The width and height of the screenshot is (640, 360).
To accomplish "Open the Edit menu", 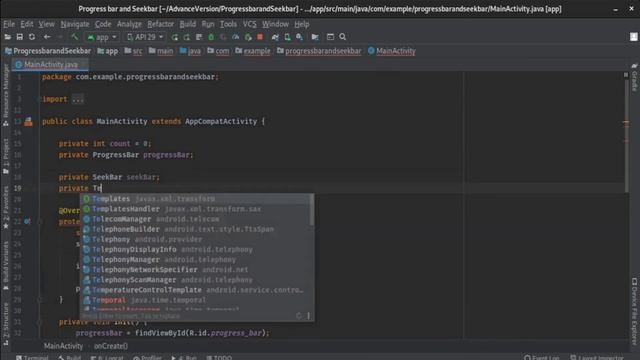I will [x=27, y=24].
